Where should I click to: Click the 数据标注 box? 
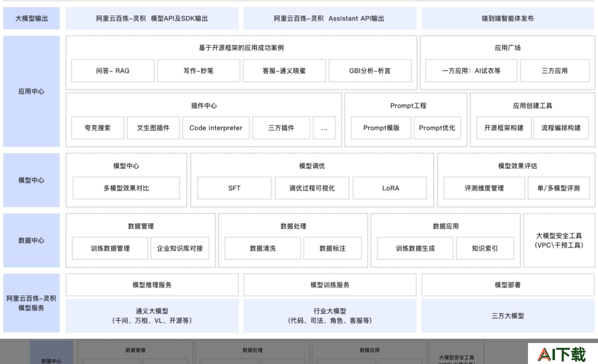[333, 248]
